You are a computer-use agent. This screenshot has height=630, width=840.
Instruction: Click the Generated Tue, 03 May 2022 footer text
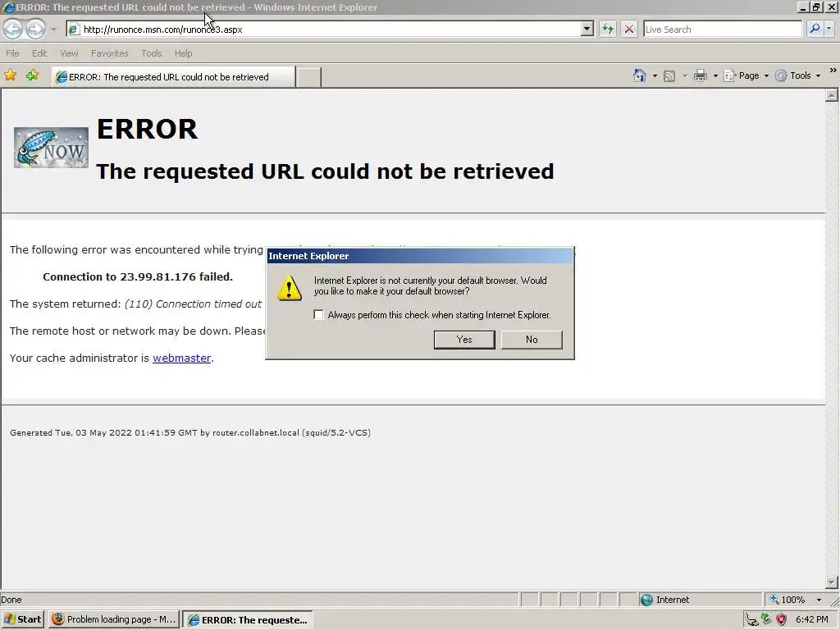(190, 432)
